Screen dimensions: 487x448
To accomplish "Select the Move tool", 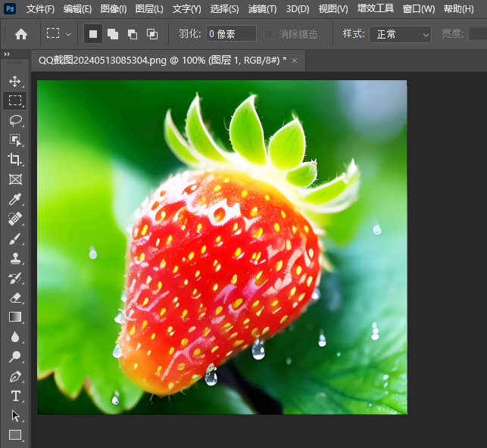I will tap(15, 81).
